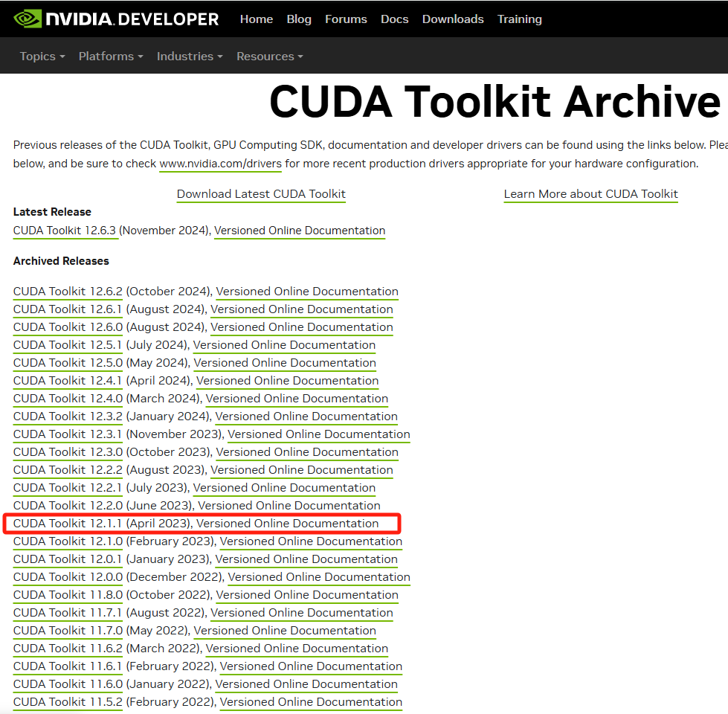Viewport: 728px width, 714px height.
Task: Open documentation link for 12.6.0
Action: point(302,327)
